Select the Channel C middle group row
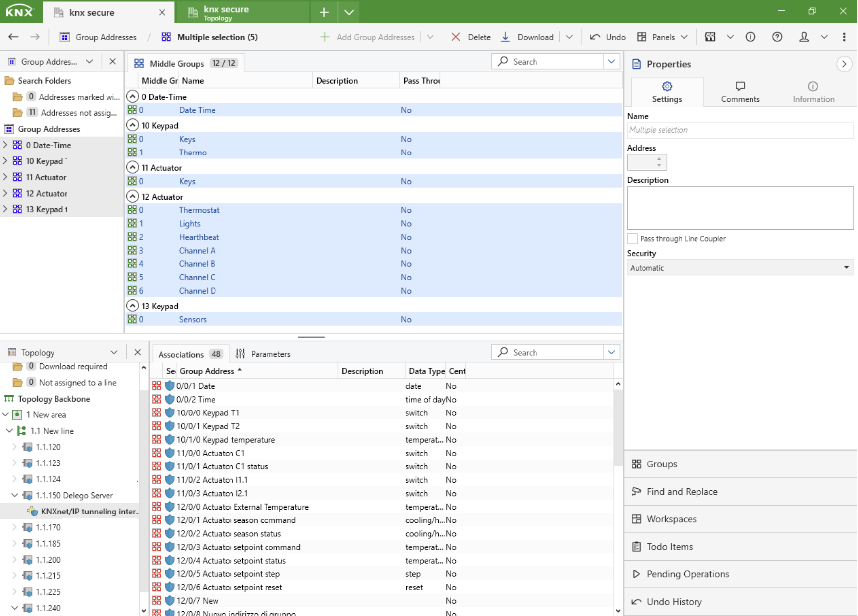Viewport: 858px width, 616px height. [x=374, y=277]
